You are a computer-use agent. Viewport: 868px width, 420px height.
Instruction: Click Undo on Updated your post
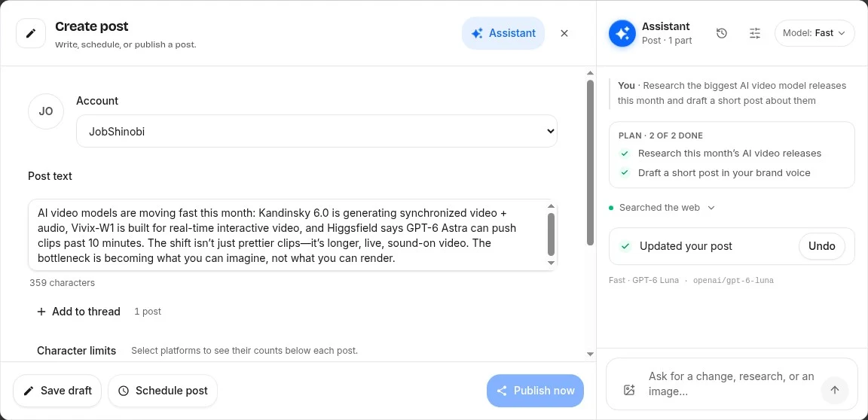point(822,246)
